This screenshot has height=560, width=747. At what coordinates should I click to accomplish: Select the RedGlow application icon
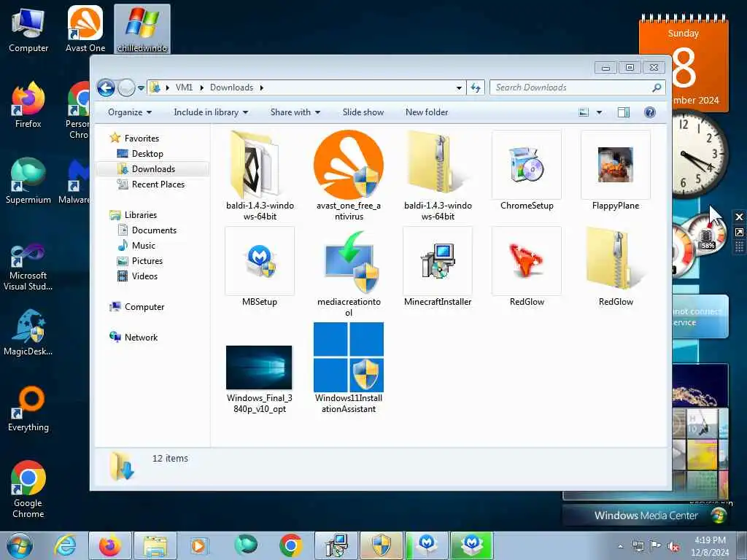527,261
